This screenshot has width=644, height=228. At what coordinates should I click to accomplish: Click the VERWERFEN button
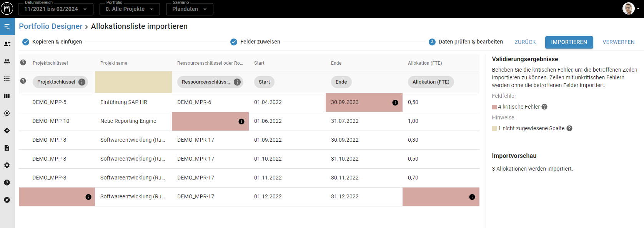click(618, 42)
